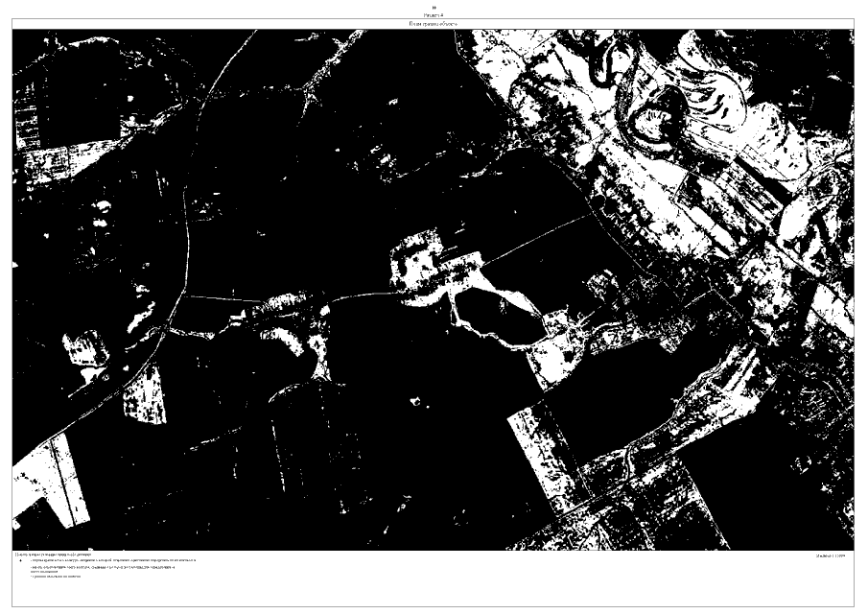This screenshot has width=868, height=614.
Task: Click the straight diagonal road heading northeast from center
Action: tap(537, 235)
